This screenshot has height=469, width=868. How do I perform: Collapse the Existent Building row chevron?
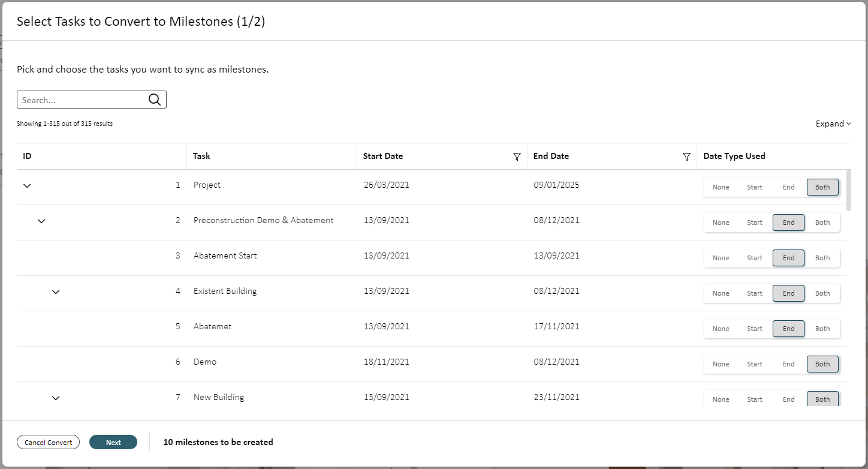(56, 292)
